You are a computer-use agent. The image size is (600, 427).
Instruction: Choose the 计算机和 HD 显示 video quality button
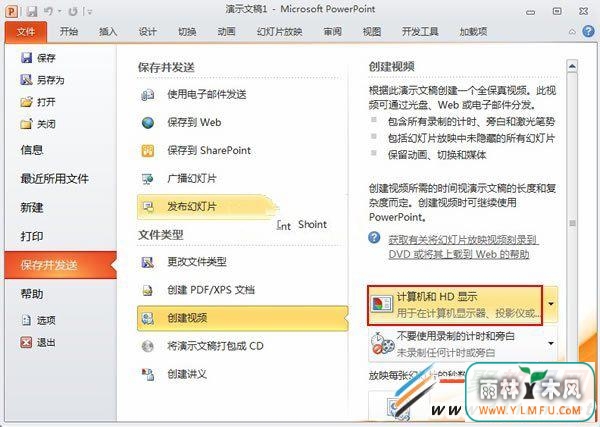coord(455,305)
